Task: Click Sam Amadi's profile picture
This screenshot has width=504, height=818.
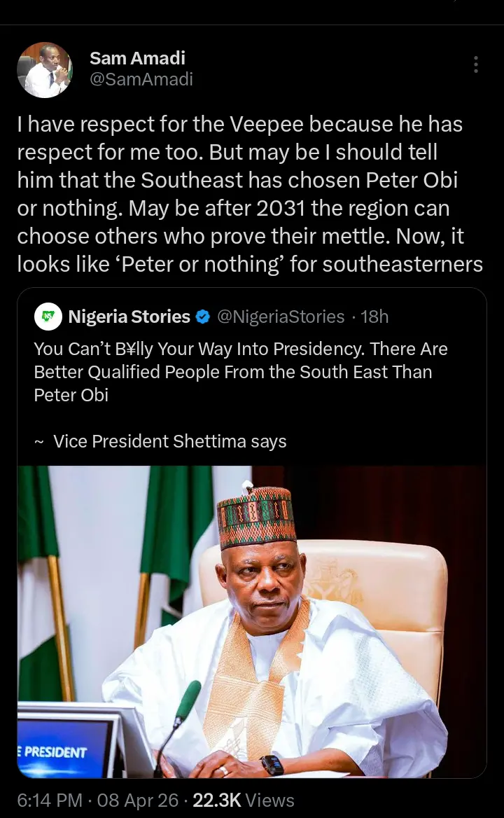Action: pos(44,69)
